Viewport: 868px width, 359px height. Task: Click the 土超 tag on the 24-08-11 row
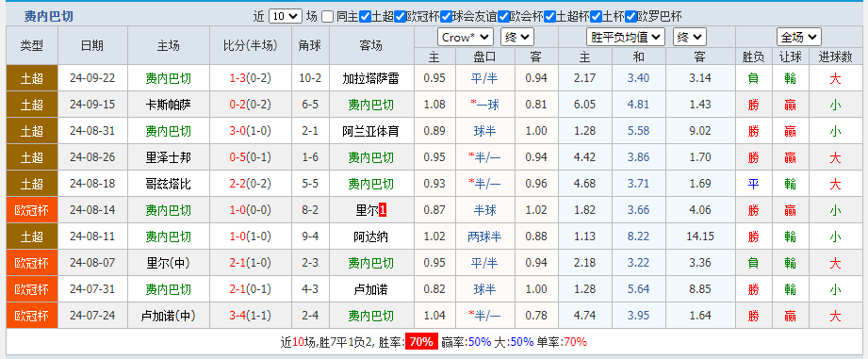(31, 237)
